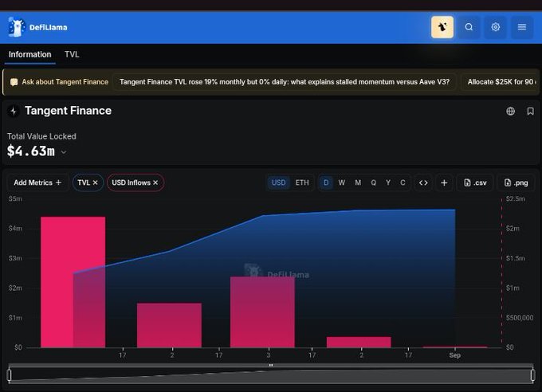542x392 pixels.
Task: Click Ask about Tangent Finance prompt
Action: [x=59, y=82]
